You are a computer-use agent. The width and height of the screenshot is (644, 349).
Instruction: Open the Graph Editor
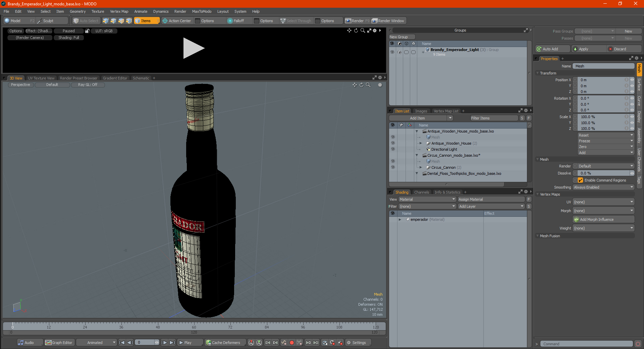pyautogui.click(x=59, y=343)
